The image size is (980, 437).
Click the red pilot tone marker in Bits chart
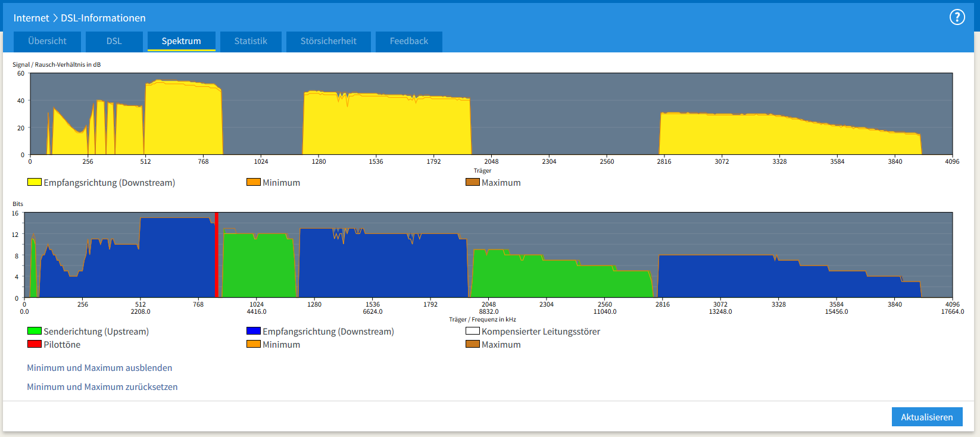click(217, 255)
